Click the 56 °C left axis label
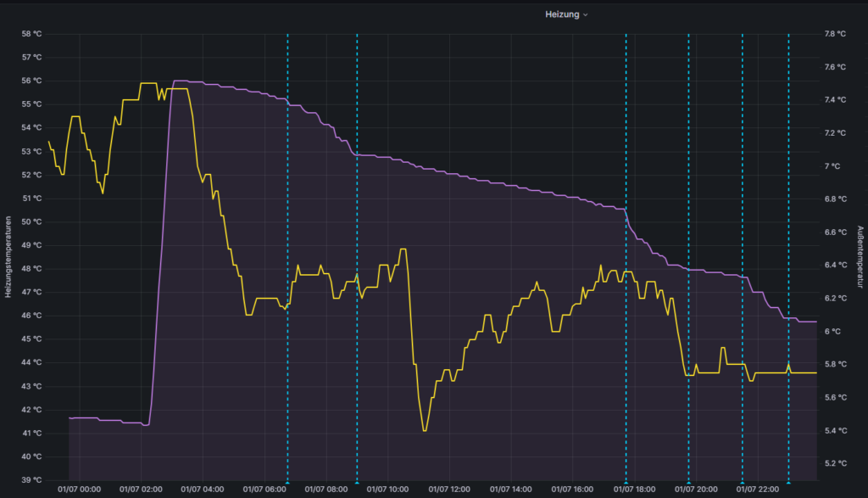The image size is (868, 498). coord(31,81)
